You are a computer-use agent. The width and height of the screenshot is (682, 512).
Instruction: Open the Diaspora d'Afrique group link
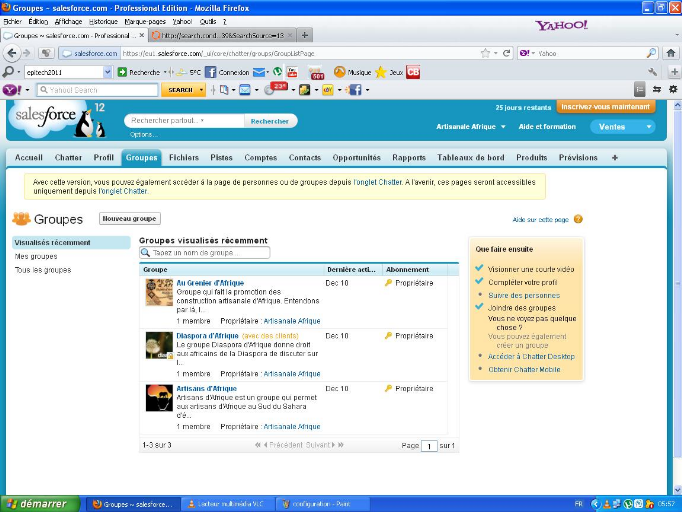click(207, 336)
